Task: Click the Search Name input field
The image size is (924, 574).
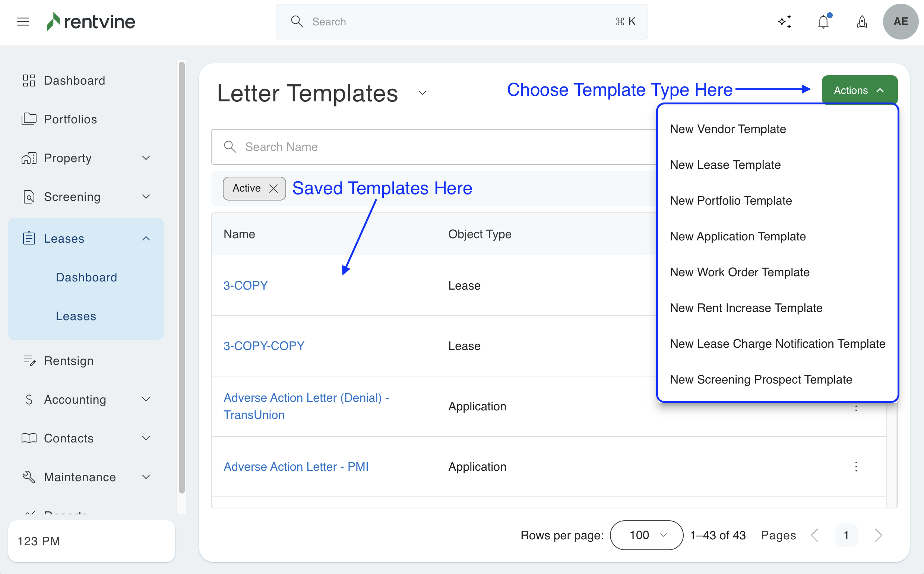Action: click(x=433, y=147)
